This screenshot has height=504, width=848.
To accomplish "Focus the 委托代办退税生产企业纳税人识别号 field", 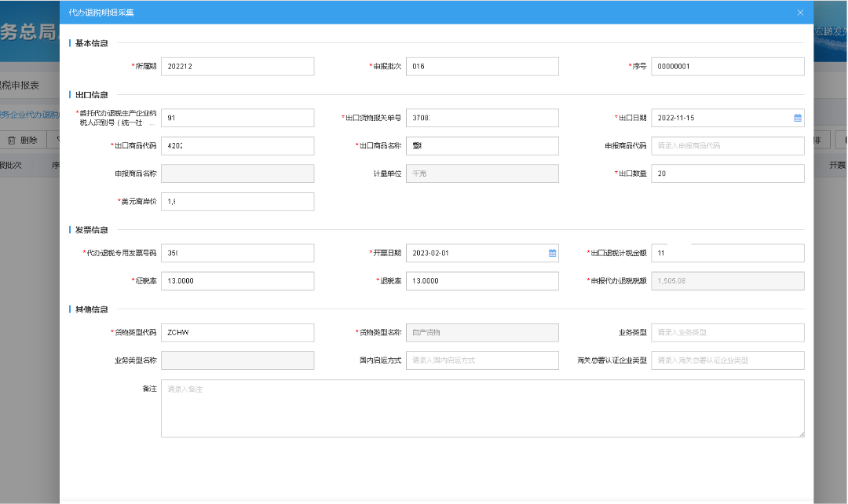I will point(237,118).
